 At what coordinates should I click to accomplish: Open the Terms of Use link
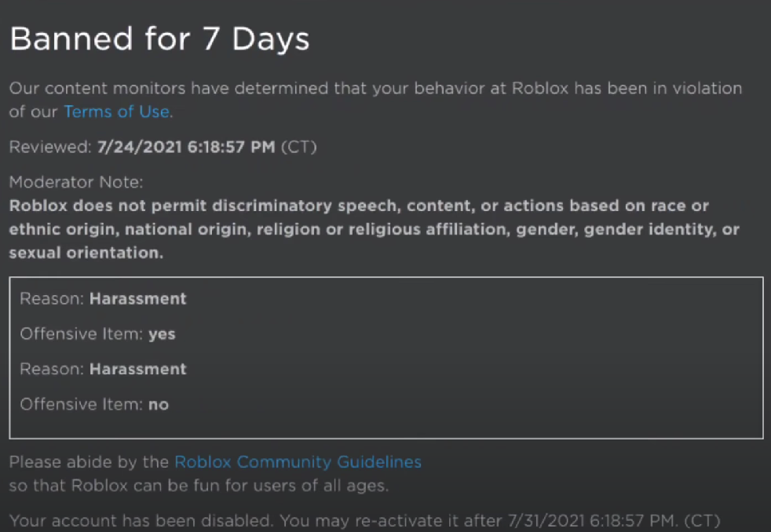point(116,112)
